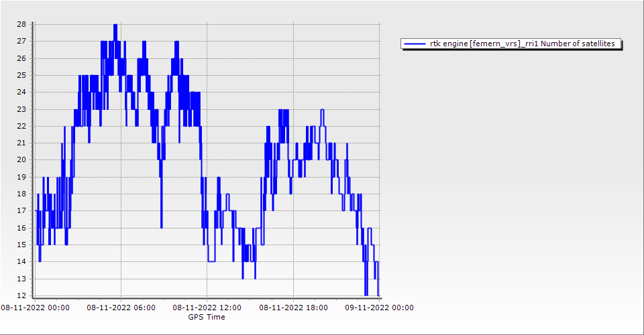Select the 08-11-2022 18:00 time axis label
Screen dimensions: 644x335
tap(293, 308)
